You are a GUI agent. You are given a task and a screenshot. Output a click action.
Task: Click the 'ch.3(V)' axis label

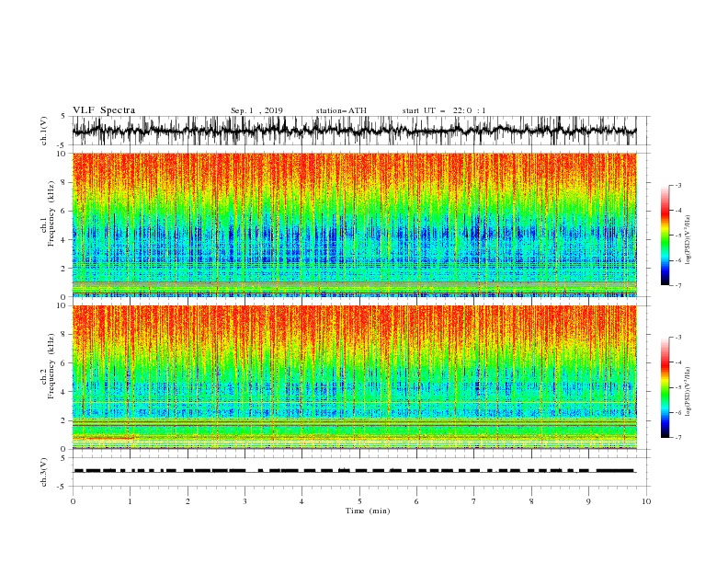pos(44,472)
